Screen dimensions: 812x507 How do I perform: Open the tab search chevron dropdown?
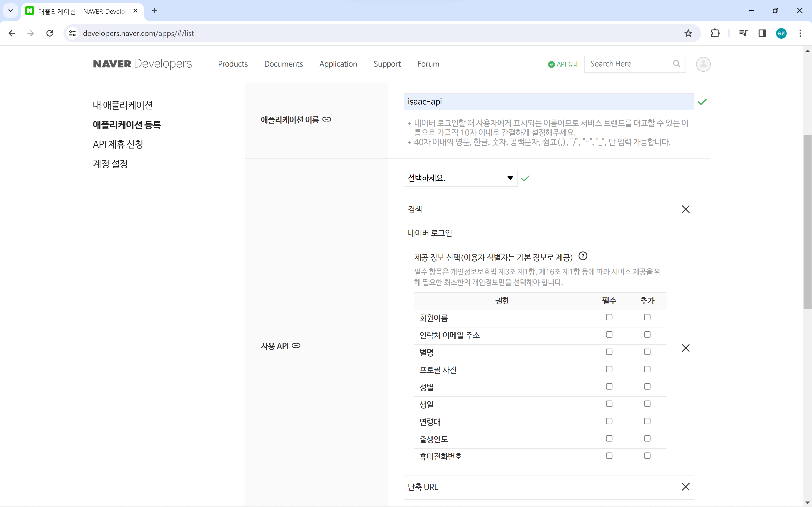[10, 11]
